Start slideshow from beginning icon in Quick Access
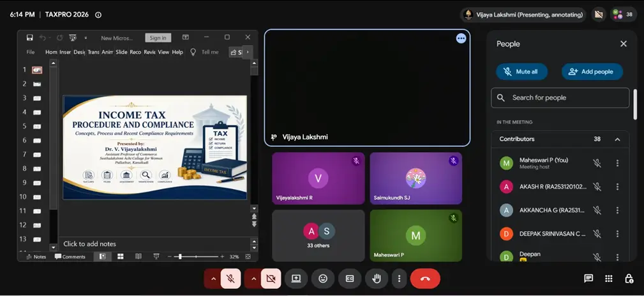644x296 pixels. [x=73, y=38]
